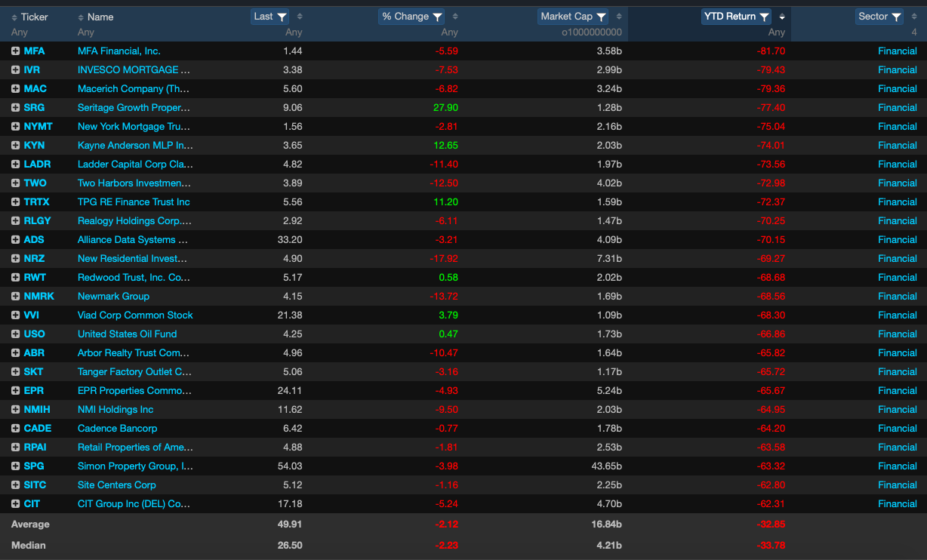Click Financial sector in MFA row
927x560 pixels.
point(898,51)
